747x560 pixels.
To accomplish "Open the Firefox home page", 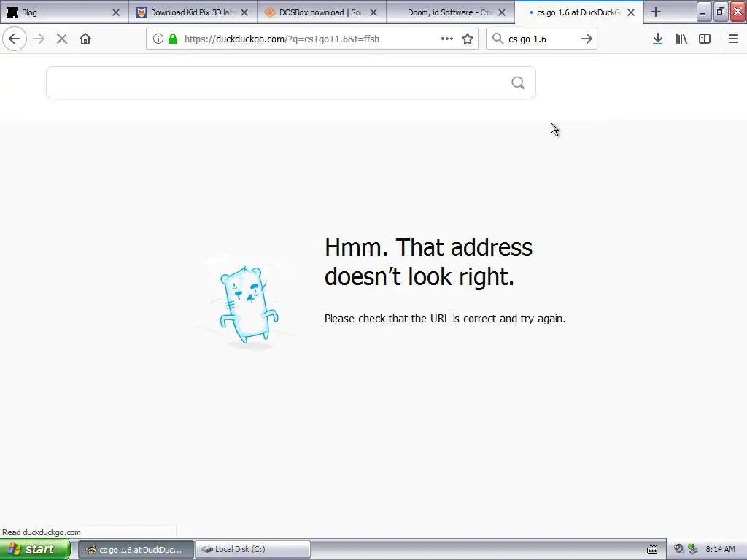I will point(85,39).
